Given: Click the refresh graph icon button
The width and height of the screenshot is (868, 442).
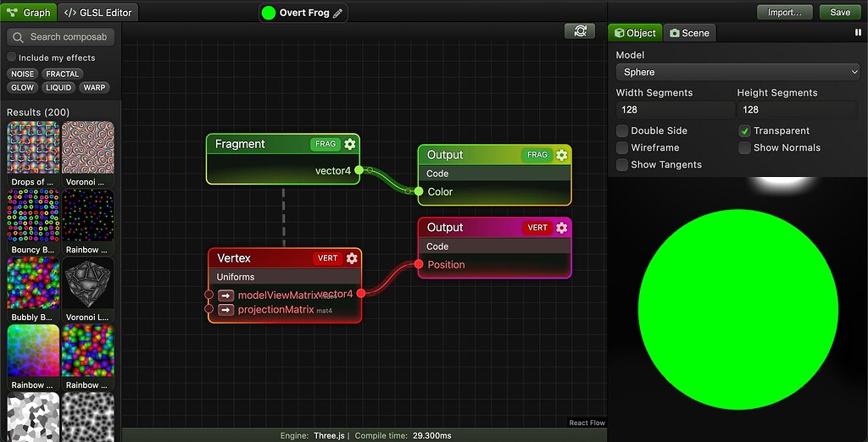Looking at the screenshot, I should [580, 31].
